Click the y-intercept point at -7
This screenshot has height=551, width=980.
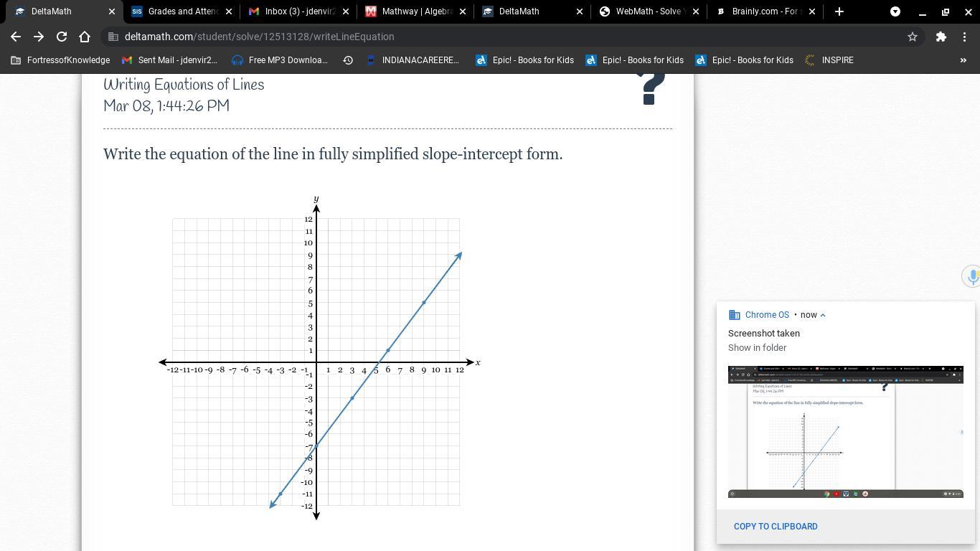pos(316,446)
